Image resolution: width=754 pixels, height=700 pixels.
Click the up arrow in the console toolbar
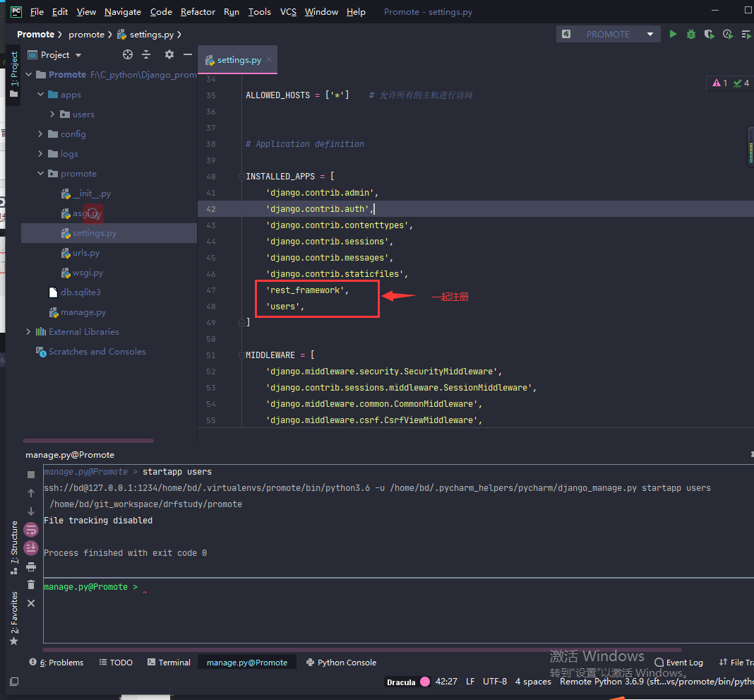(31, 493)
